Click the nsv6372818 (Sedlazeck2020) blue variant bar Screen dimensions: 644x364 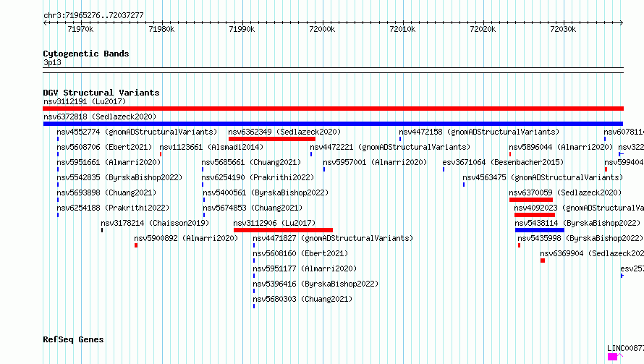[x=333, y=124]
